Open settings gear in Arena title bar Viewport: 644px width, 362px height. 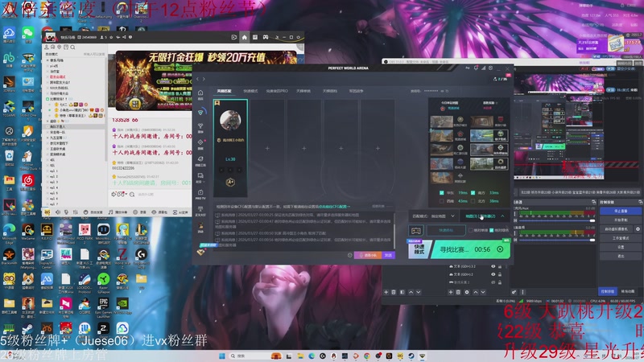tap(491, 68)
